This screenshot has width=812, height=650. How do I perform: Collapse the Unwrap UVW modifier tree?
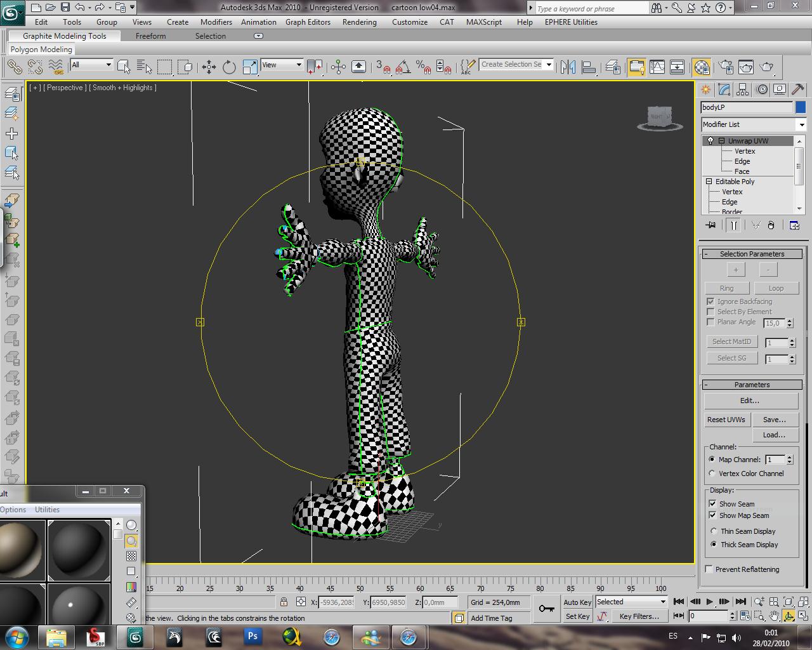point(721,141)
